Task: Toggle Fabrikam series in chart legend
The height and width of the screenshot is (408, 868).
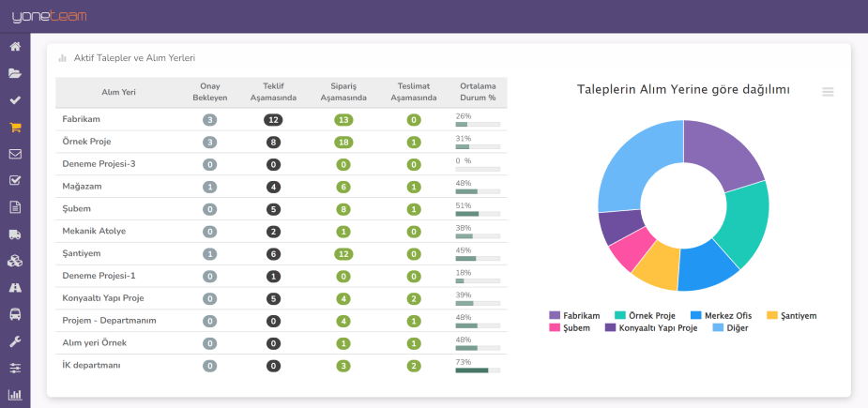Action: pyautogui.click(x=573, y=316)
